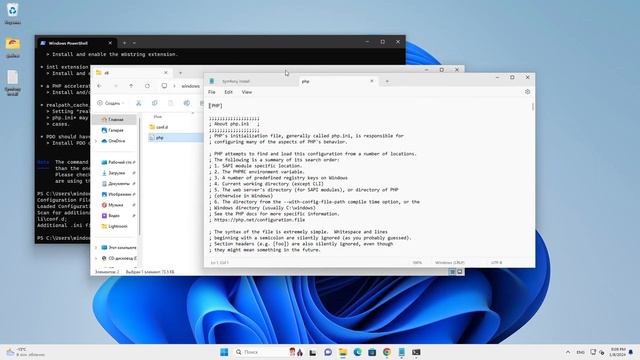Click the Copy icon in Explorer toolbar
Screen dimensions: 640x360
tap(155, 103)
